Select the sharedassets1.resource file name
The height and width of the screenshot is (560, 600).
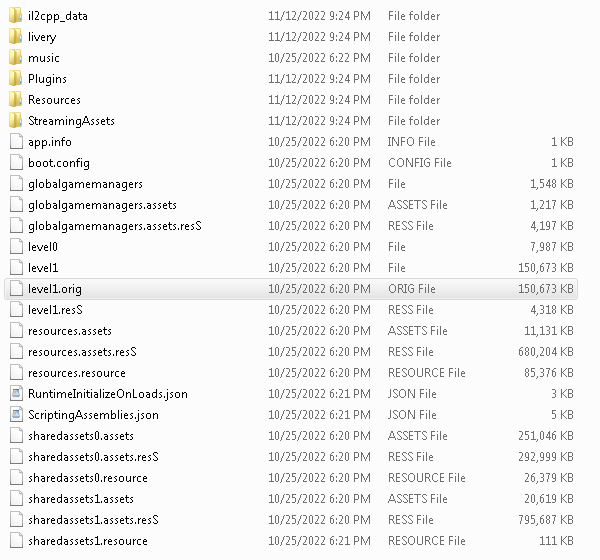pyautogui.click(x=88, y=541)
